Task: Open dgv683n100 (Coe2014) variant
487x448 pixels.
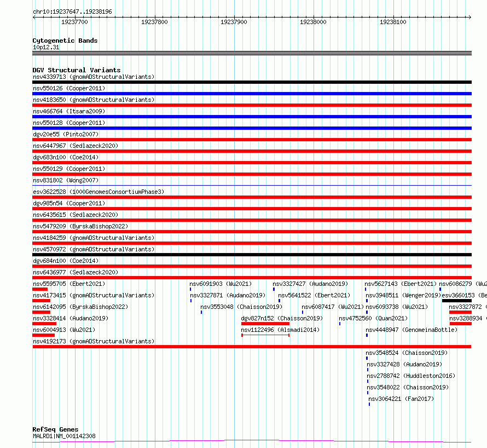Action: pyautogui.click(x=66, y=157)
